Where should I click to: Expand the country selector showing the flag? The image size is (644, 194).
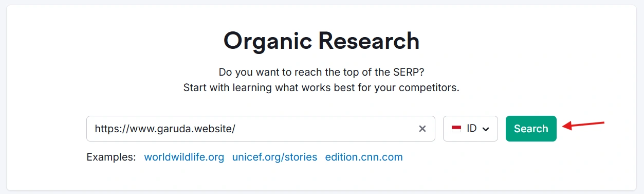pyautogui.click(x=470, y=129)
